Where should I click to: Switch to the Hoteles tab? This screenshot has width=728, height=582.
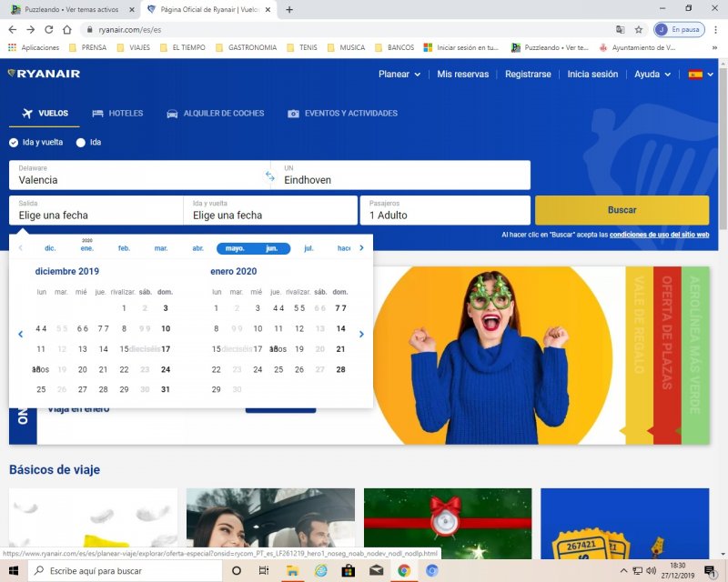click(x=117, y=114)
